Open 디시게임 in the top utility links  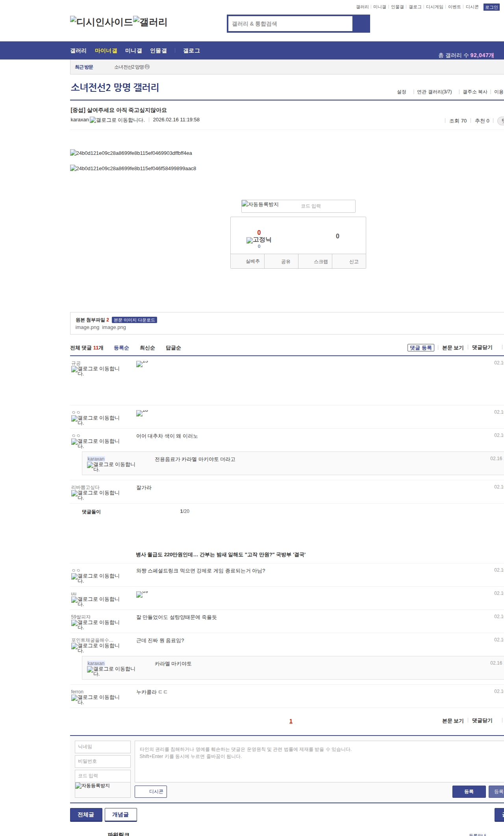434,7
